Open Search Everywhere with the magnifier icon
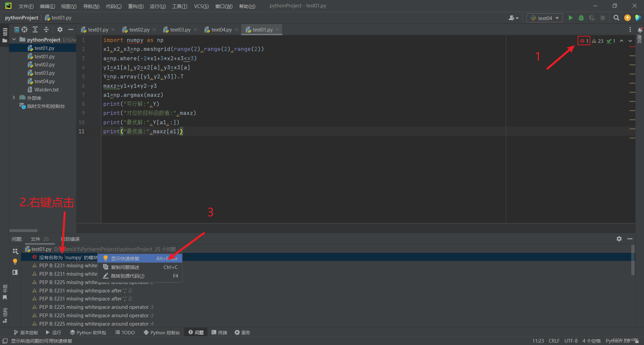The height and width of the screenshot is (345, 644). click(616, 18)
